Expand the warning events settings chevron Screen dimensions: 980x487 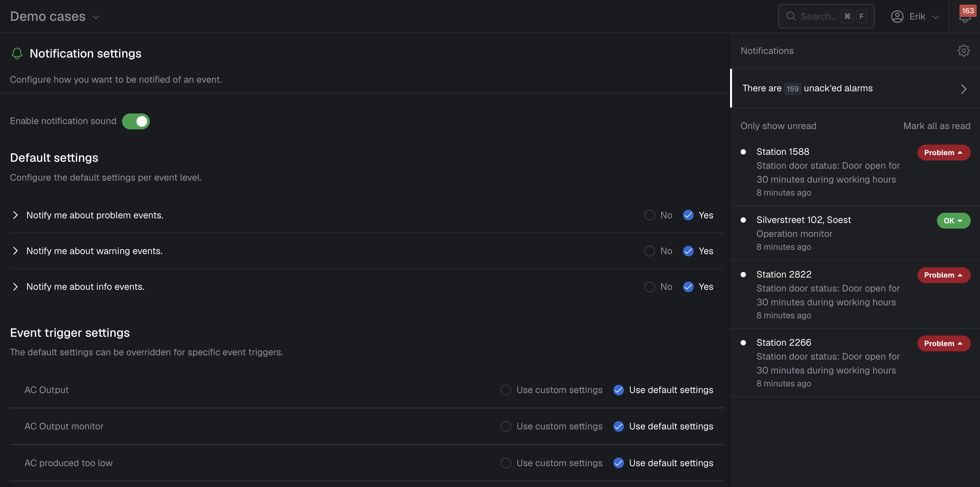(15, 251)
